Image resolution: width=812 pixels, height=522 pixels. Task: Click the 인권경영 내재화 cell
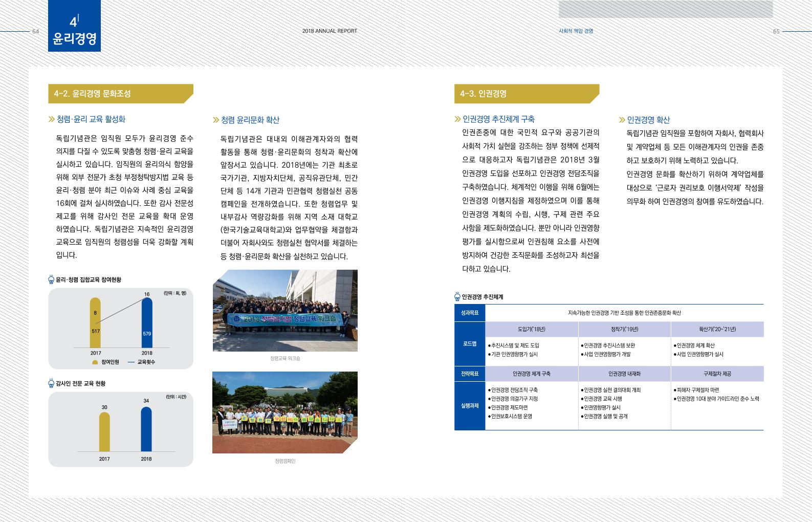click(x=624, y=374)
